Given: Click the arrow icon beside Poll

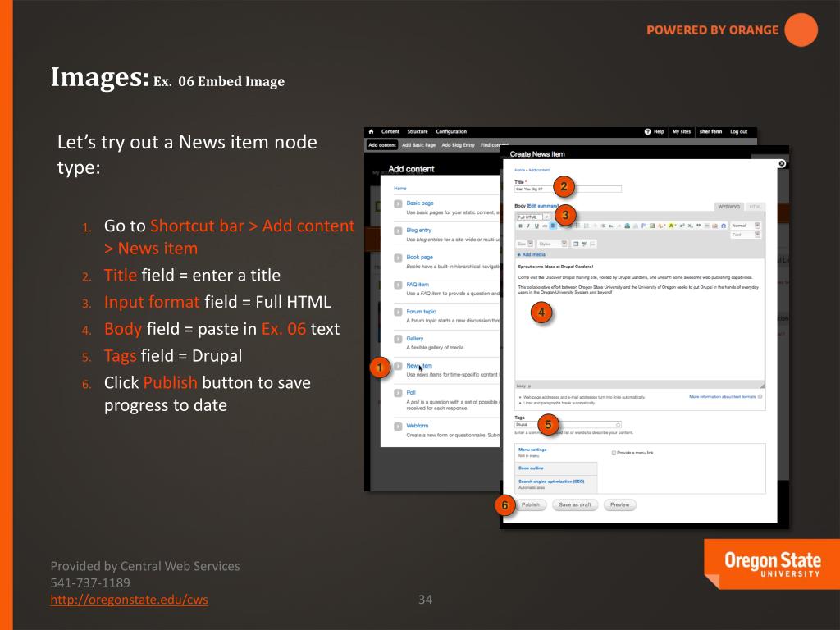Looking at the screenshot, I should click(x=398, y=393).
